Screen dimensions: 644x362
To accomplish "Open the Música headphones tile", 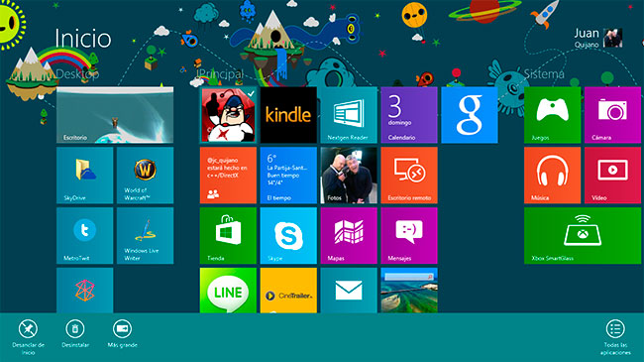I will click(553, 176).
